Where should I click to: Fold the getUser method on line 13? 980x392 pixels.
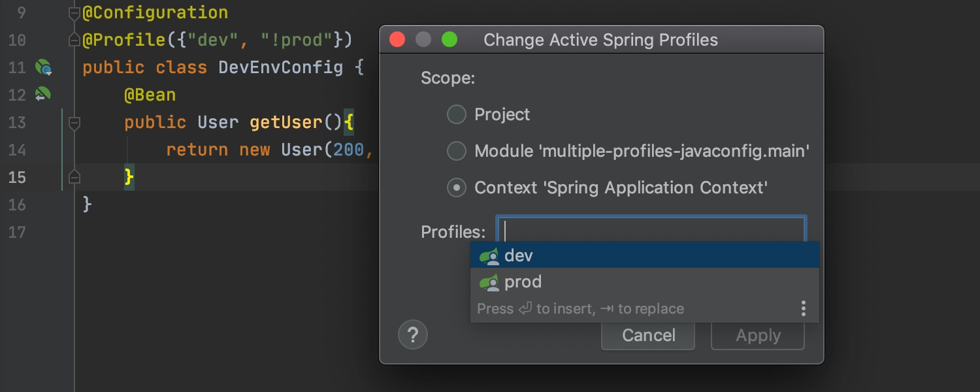(74, 122)
